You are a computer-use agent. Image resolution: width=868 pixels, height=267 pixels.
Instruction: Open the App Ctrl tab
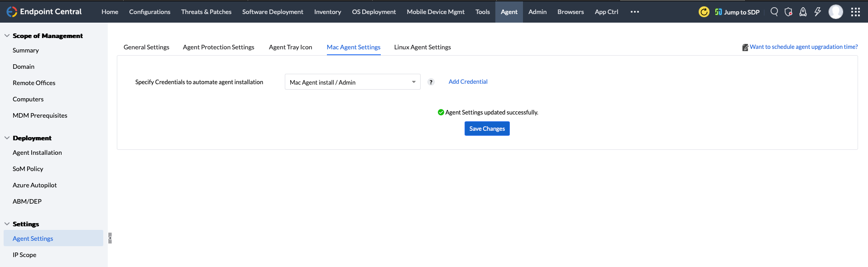pyautogui.click(x=607, y=12)
